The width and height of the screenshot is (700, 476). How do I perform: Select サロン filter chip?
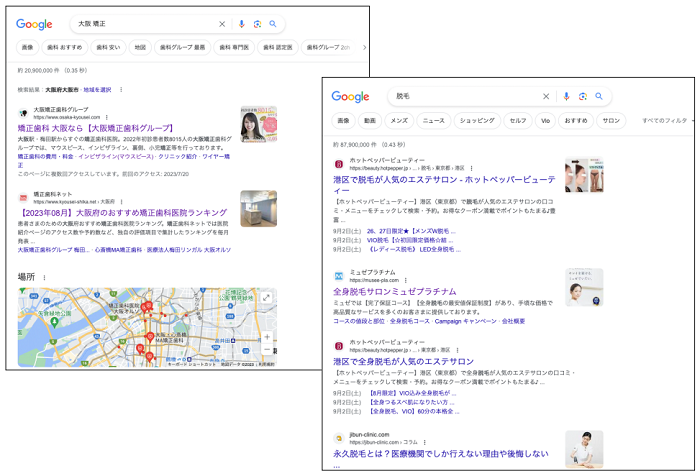(611, 121)
